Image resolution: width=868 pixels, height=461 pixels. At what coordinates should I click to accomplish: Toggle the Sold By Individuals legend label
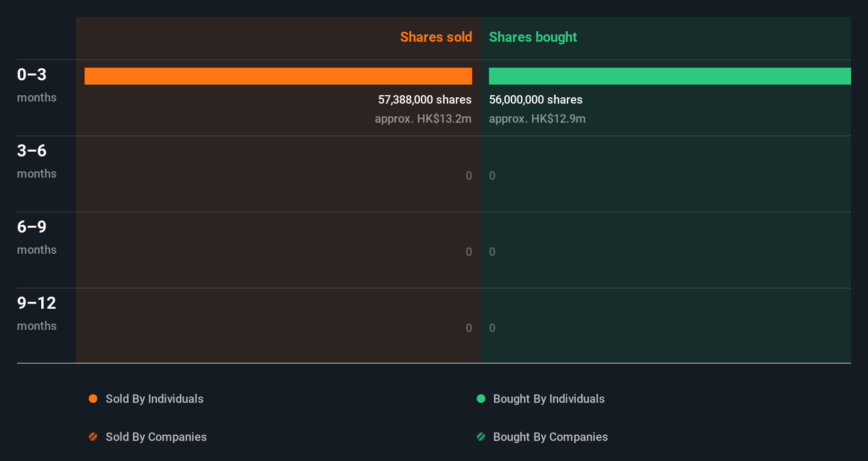coord(154,399)
